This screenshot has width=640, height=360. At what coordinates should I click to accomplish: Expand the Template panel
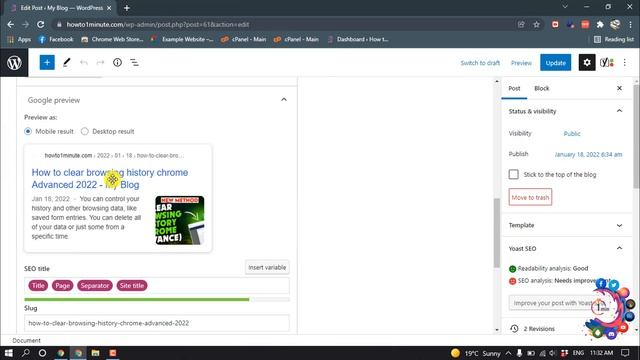point(619,225)
